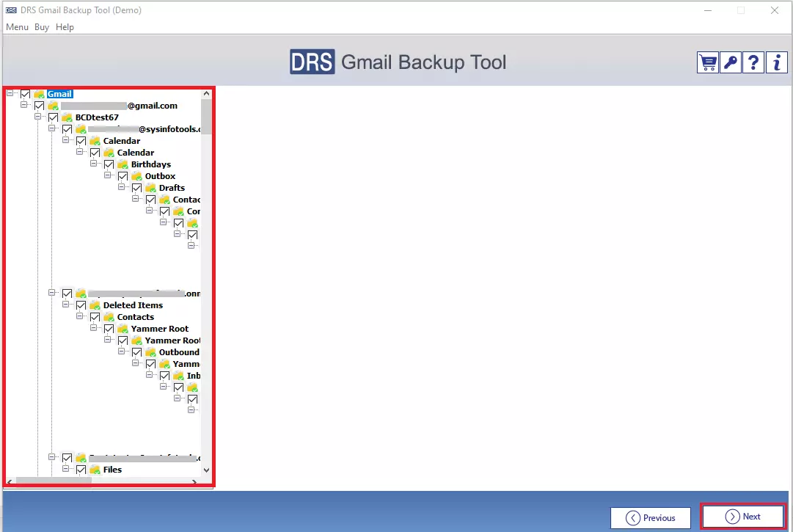The height and width of the screenshot is (532, 793).
Task: Click the tree's scroll right arrow
Action: (194, 481)
